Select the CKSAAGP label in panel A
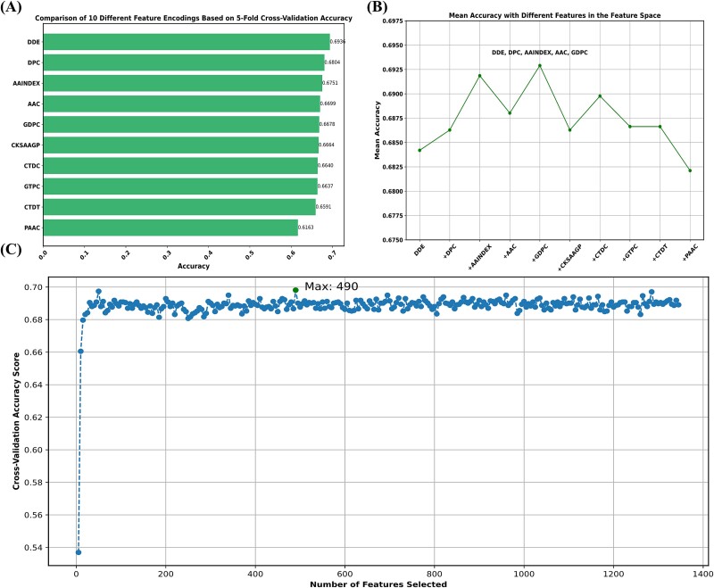 coord(26,145)
